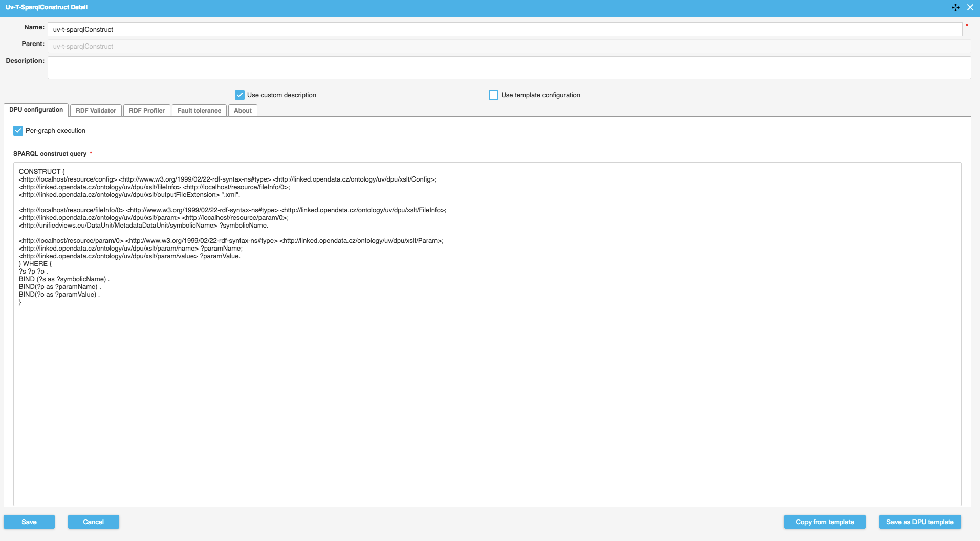
Task: Open the RDF Profiler tab
Action: click(147, 111)
